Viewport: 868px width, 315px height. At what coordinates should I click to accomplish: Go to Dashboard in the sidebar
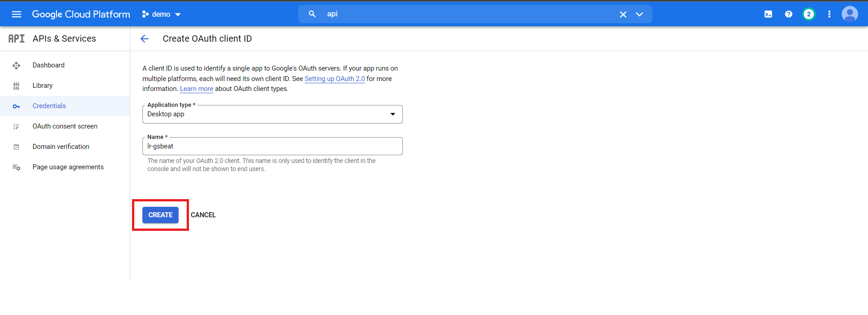click(48, 65)
